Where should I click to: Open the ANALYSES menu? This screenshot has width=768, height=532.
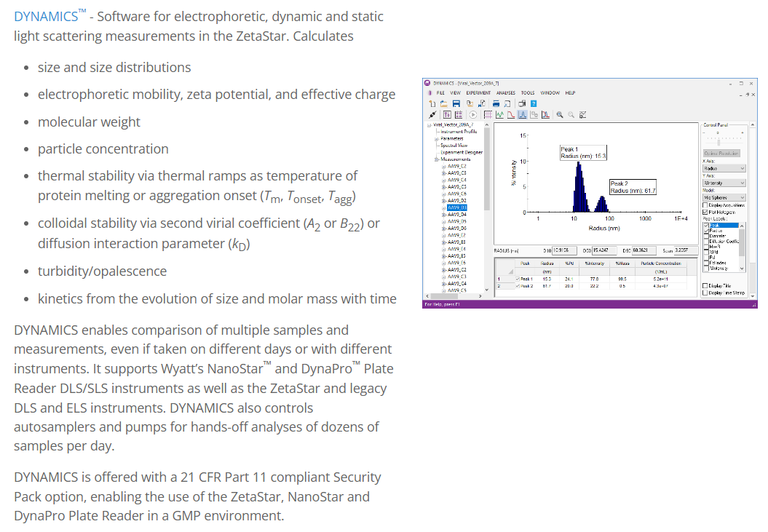pos(505,93)
